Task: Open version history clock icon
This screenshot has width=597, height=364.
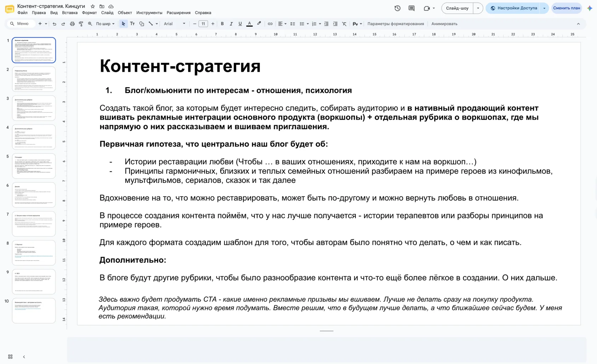Action: click(397, 8)
